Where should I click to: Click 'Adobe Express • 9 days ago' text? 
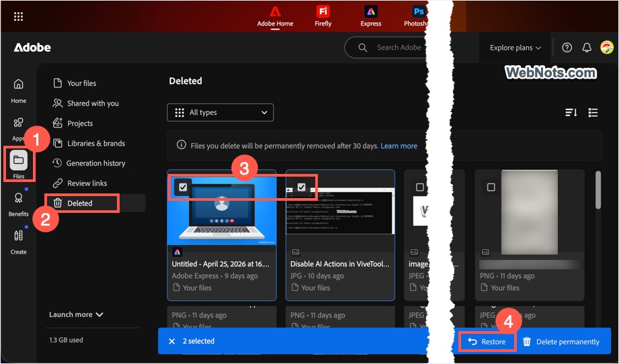click(215, 276)
